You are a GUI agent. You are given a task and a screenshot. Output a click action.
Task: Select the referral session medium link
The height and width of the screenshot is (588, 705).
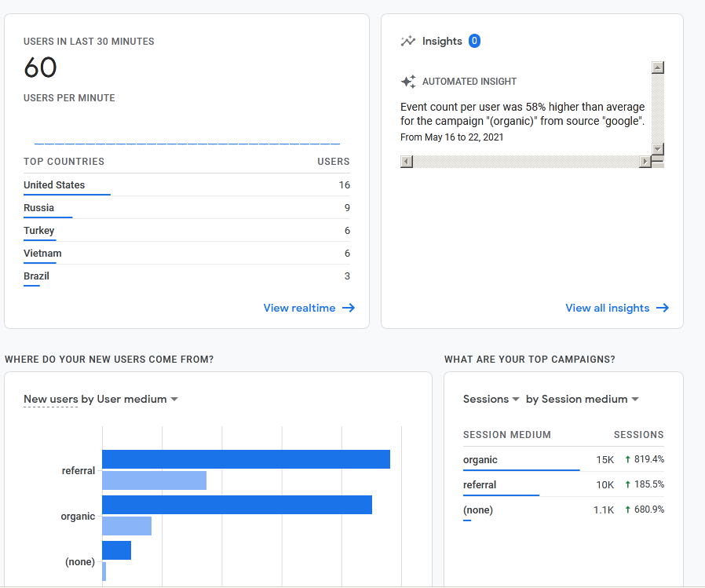(479, 484)
